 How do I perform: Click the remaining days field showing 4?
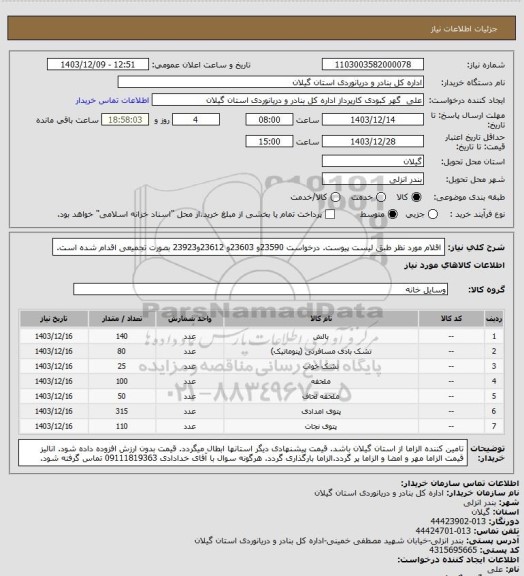196,120
